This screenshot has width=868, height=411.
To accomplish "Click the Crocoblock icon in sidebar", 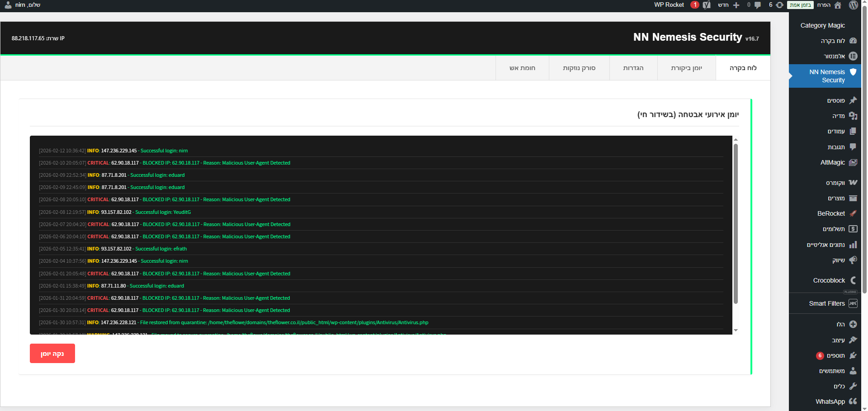I will click(853, 280).
